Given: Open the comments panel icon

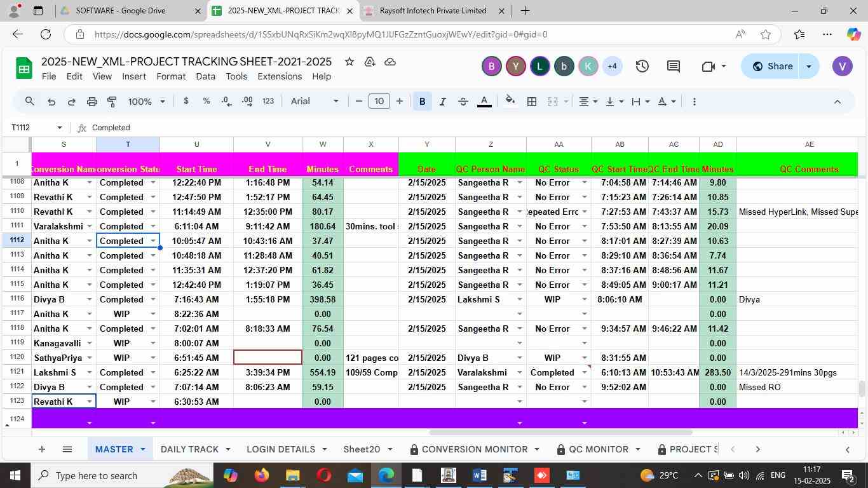Looking at the screenshot, I should click(x=674, y=66).
